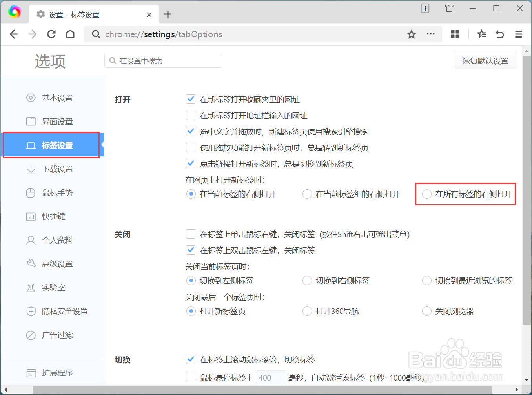The image size is (532, 395).
Task: Check 在新标签打开地址栏输入的网址
Action: [191, 115]
